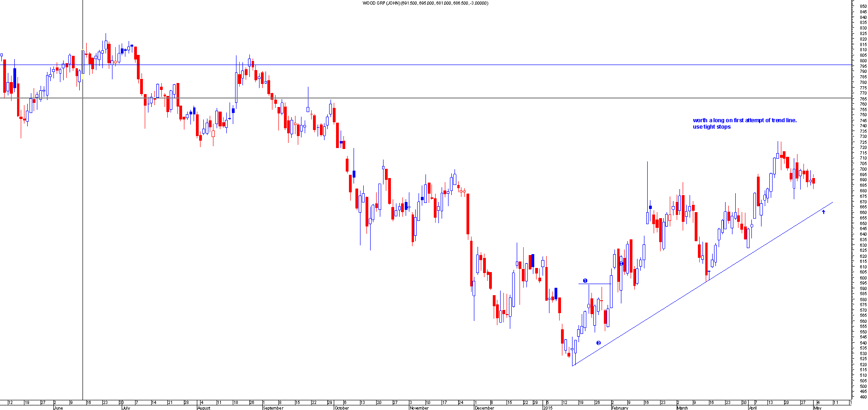Click the '2015' year label on time axis
868x410 pixels.
(x=548, y=408)
